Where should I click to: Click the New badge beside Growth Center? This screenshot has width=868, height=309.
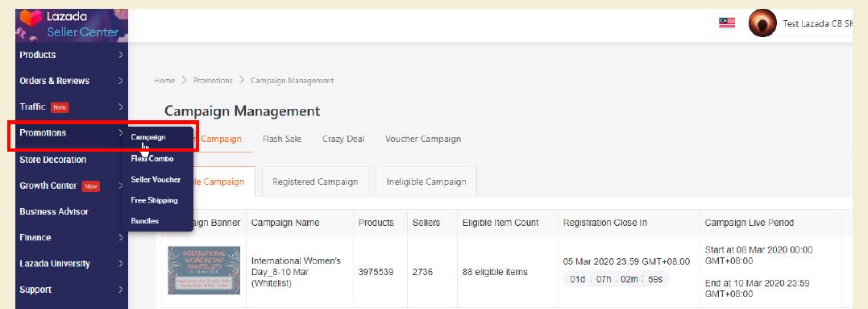tap(91, 186)
